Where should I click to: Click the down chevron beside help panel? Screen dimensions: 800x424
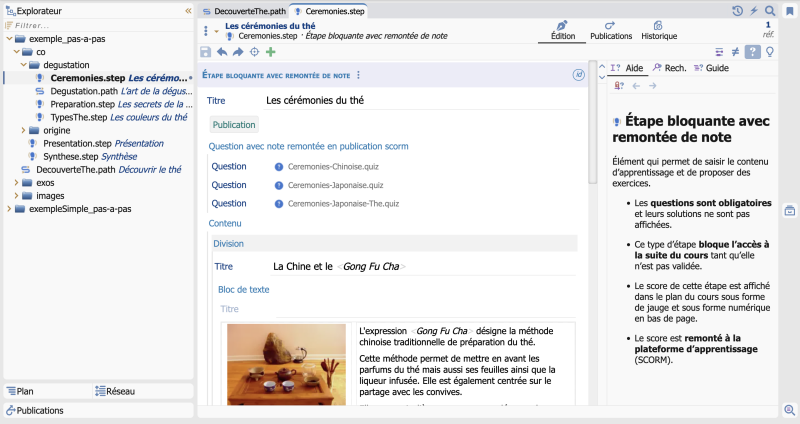[602, 78]
